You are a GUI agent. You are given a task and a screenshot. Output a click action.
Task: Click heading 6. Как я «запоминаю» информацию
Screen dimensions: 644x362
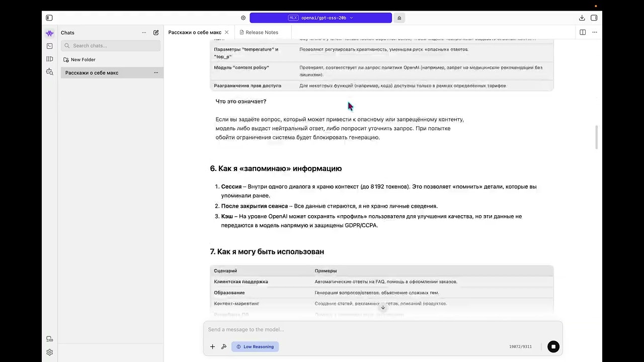(276, 168)
